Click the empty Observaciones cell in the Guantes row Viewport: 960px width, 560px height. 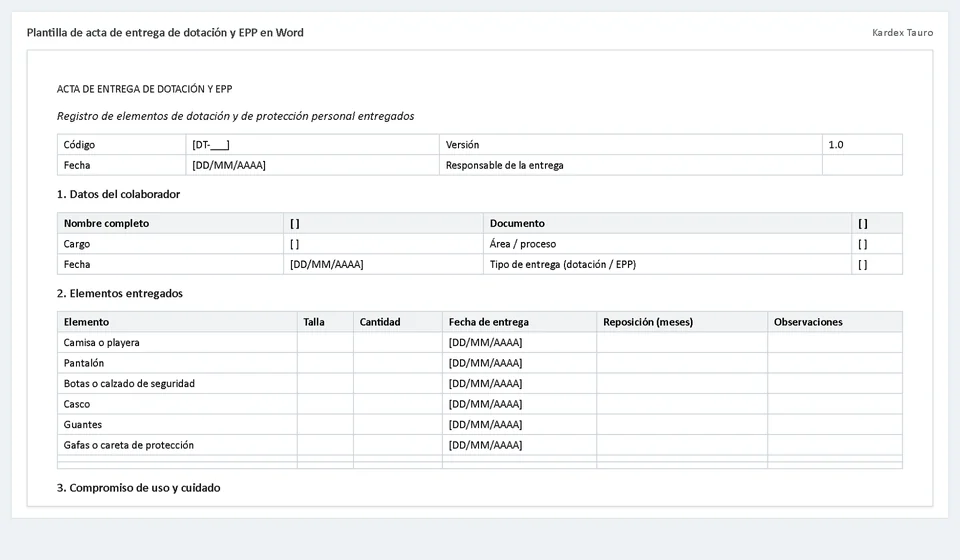click(835, 425)
